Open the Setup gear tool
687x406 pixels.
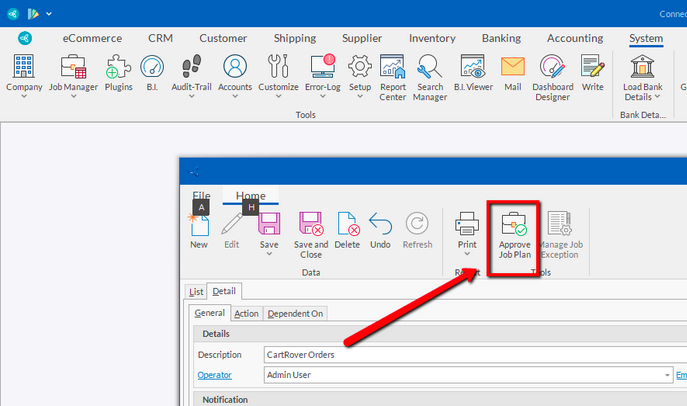click(360, 73)
